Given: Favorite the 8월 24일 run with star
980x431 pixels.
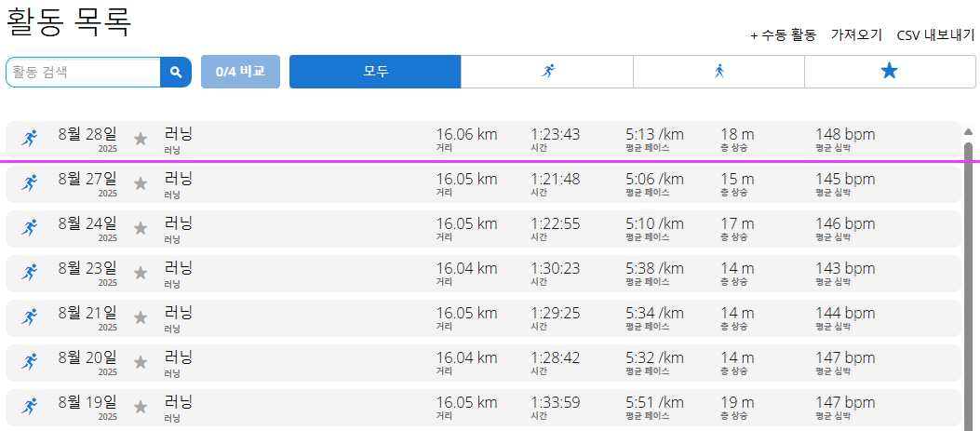Looking at the screenshot, I should tap(141, 228).
